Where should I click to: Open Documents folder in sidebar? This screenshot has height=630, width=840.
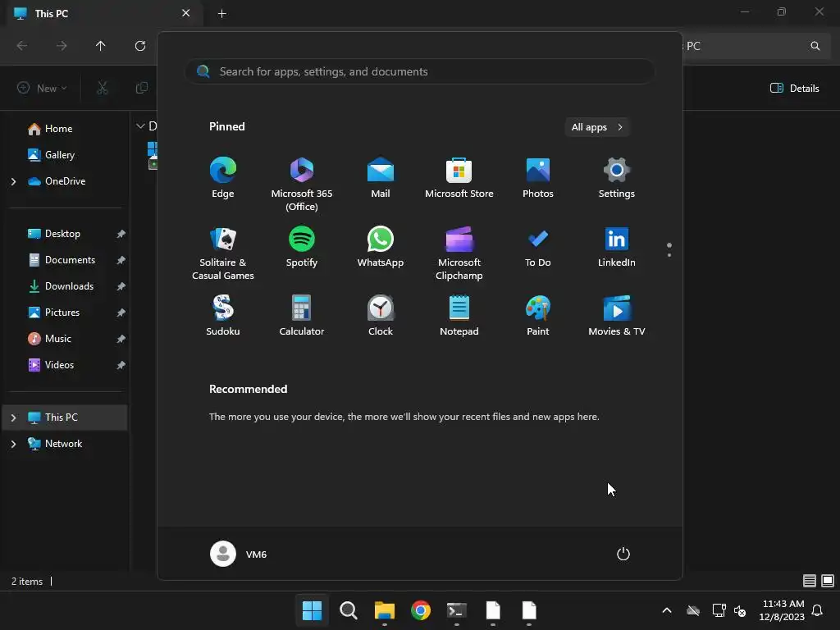tap(70, 260)
